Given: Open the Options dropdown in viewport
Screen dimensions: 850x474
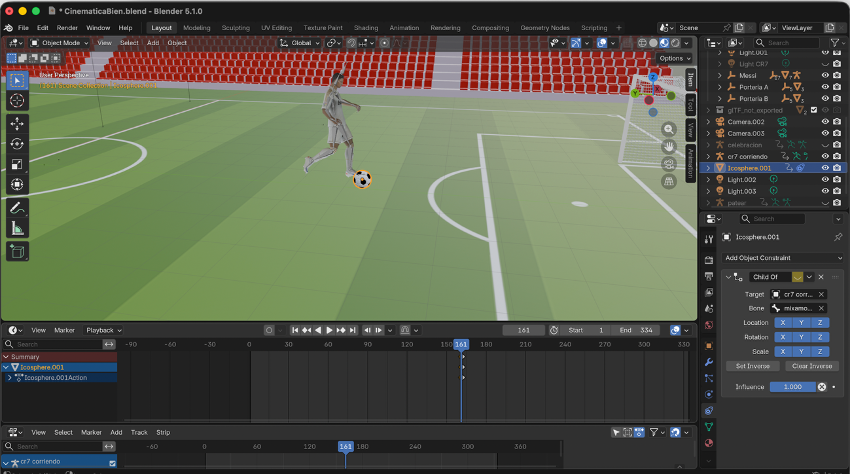Looking at the screenshot, I should [x=674, y=58].
